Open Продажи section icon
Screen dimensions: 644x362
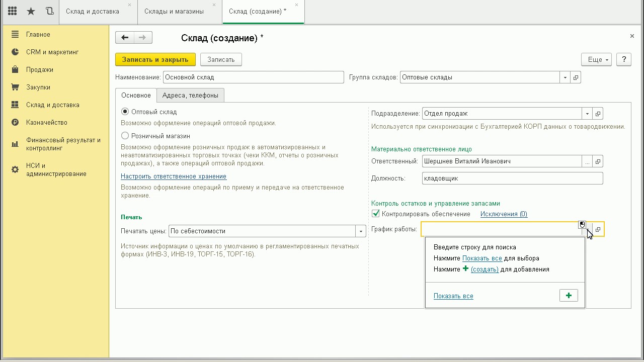[x=15, y=69]
